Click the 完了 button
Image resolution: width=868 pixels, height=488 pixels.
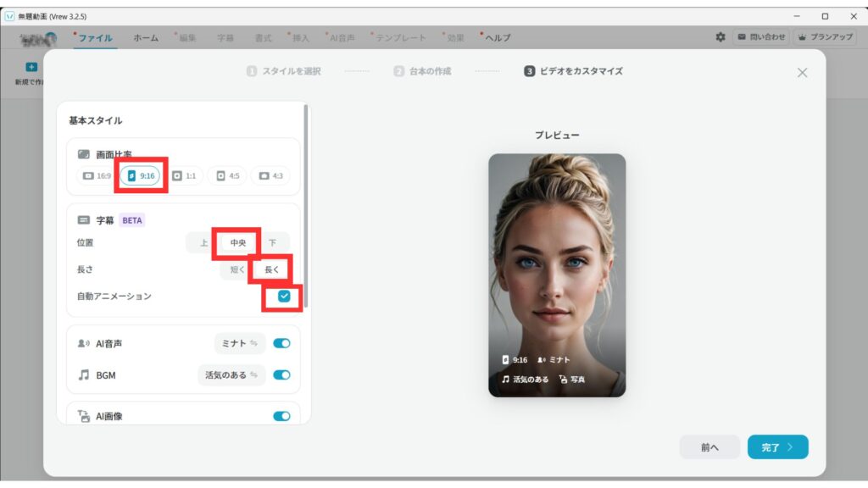[777, 447]
